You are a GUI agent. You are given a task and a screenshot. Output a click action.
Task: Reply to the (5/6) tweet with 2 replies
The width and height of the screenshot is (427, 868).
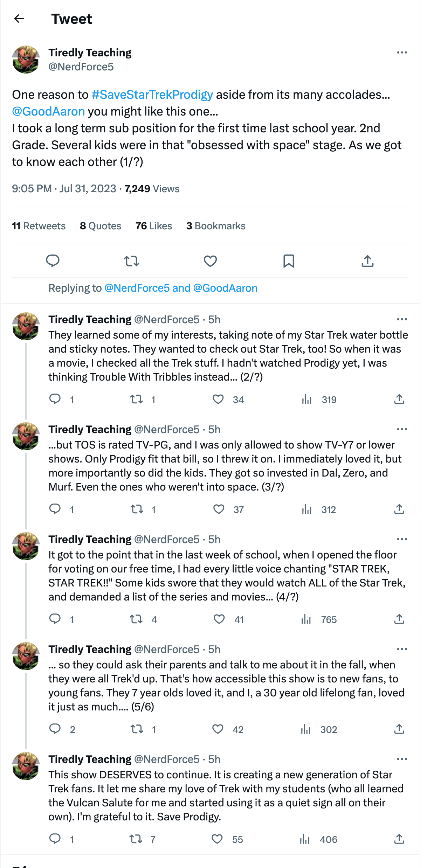click(55, 729)
